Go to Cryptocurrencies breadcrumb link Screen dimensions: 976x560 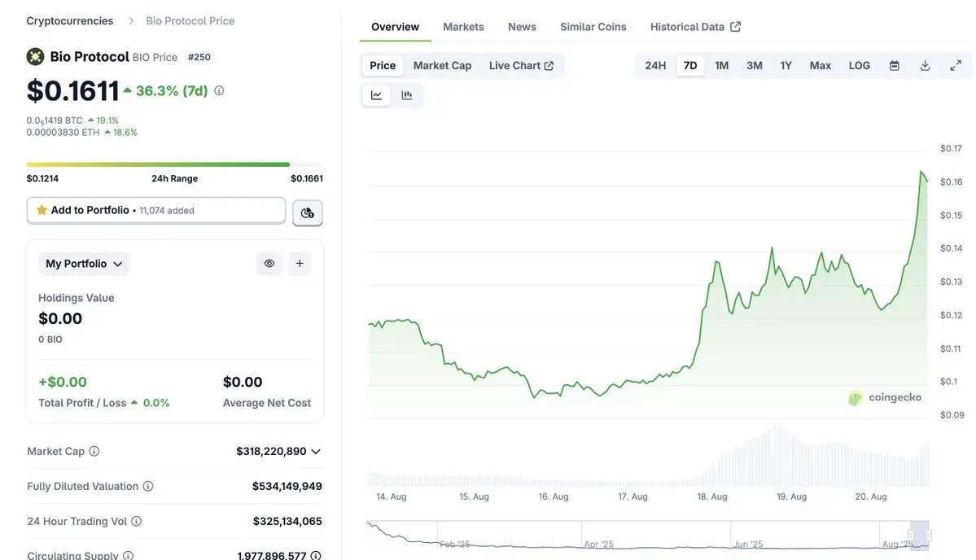coord(70,21)
